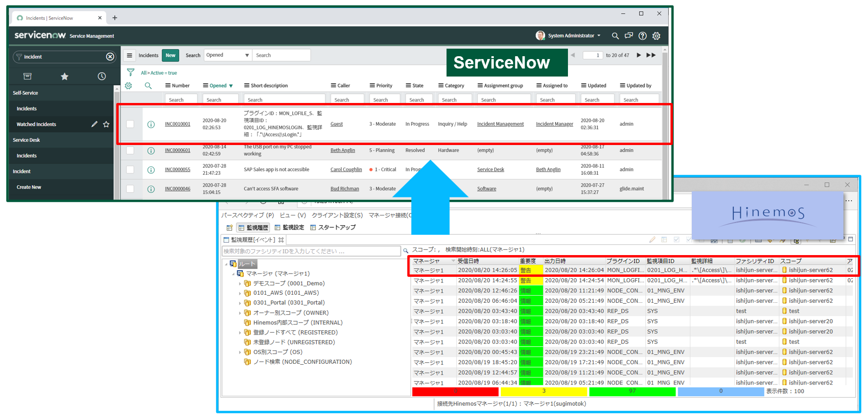The width and height of the screenshot is (868, 419).
Task: Open パースペクティブ (P) menu in Hinemos
Action: pos(248,215)
